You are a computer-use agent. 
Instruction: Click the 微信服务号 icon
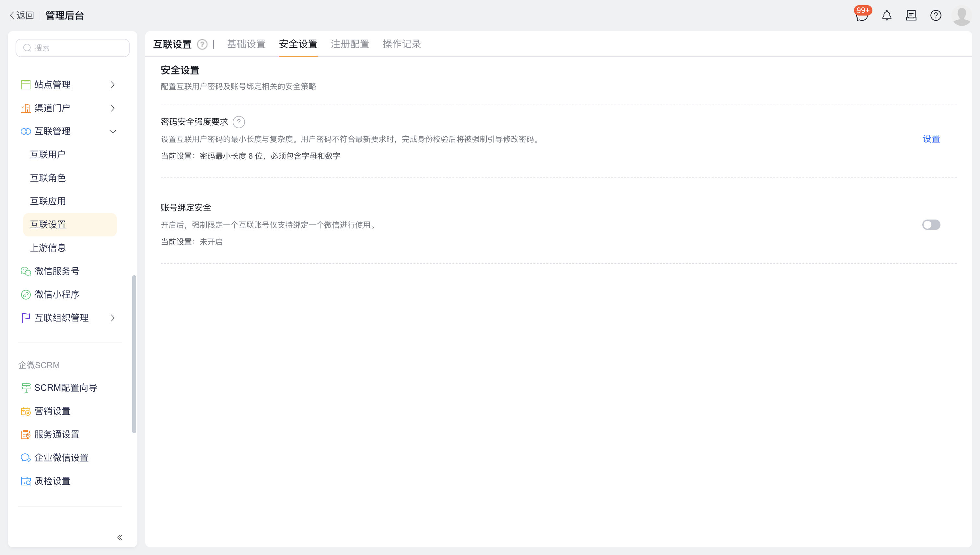(x=26, y=271)
